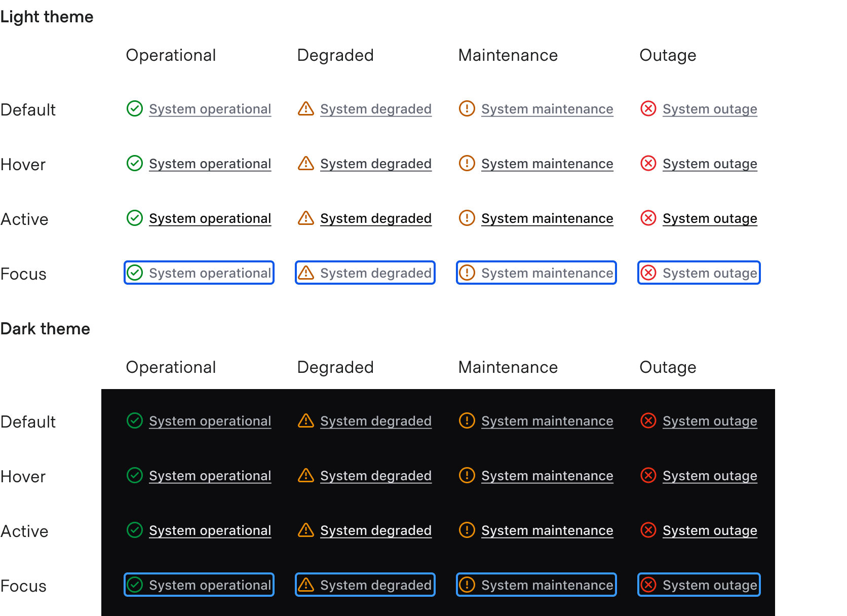Screen dimensions: 847x616
Task: Select the Dark theme heading
Action: click(x=46, y=329)
